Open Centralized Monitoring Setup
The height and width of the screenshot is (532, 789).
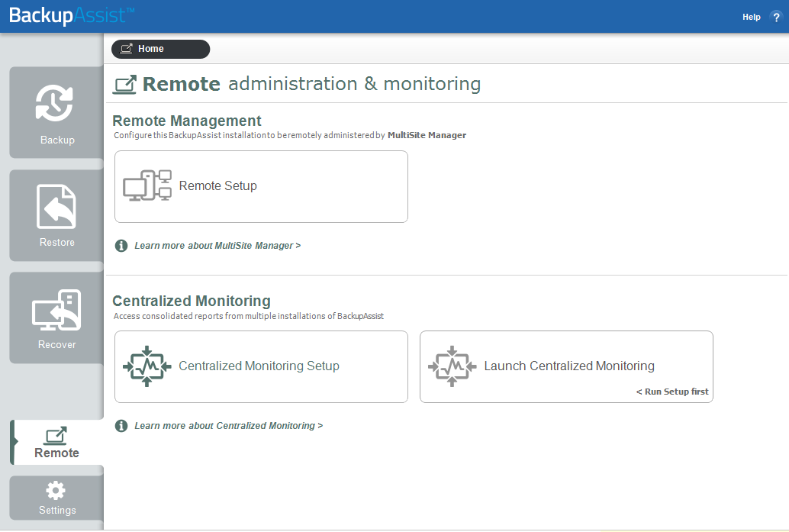(261, 366)
